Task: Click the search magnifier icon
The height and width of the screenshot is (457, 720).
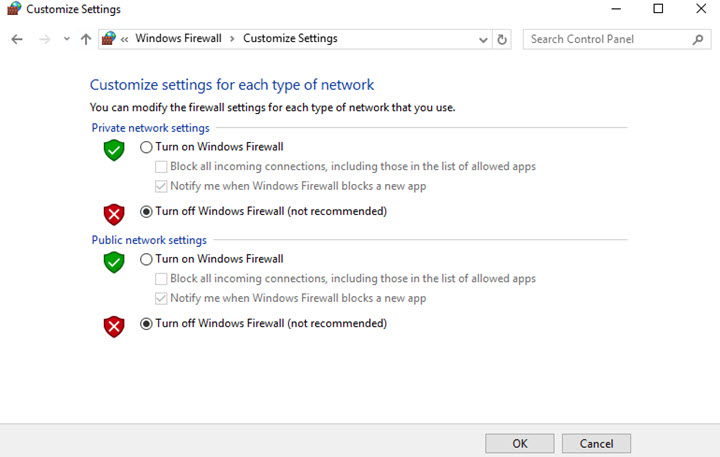Action: [x=698, y=39]
